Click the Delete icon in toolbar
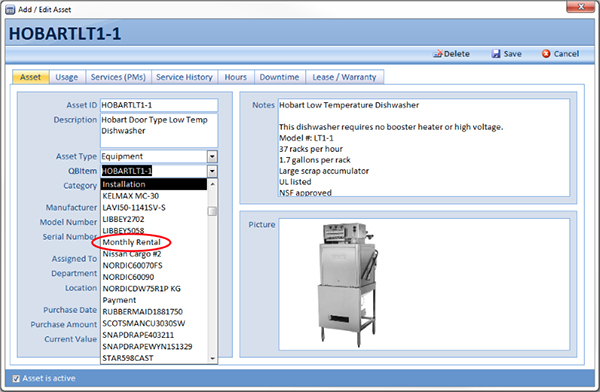This screenshot has width=600, height=392. click(x=437, y=54)
